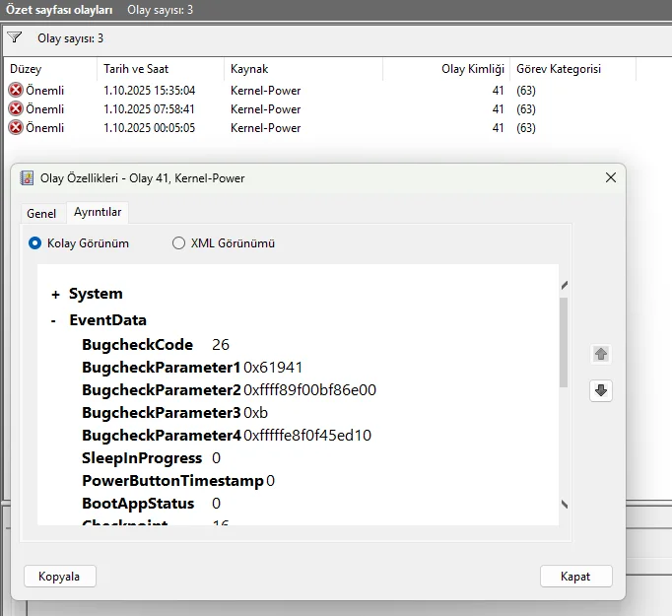Expand the System node

(x=55, y=295)
